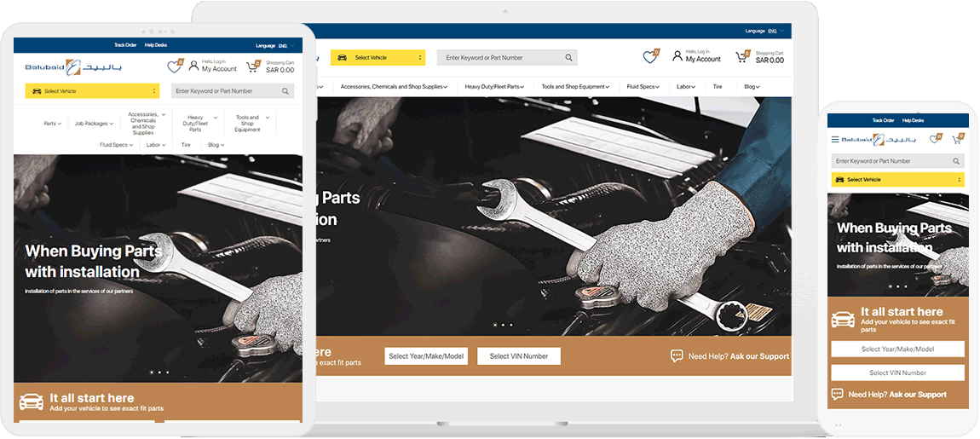The width and height of the screenshot is (980, 439).
Task: Open the Select Vehicle dropdown on the phone
Action: pos(897,180)
